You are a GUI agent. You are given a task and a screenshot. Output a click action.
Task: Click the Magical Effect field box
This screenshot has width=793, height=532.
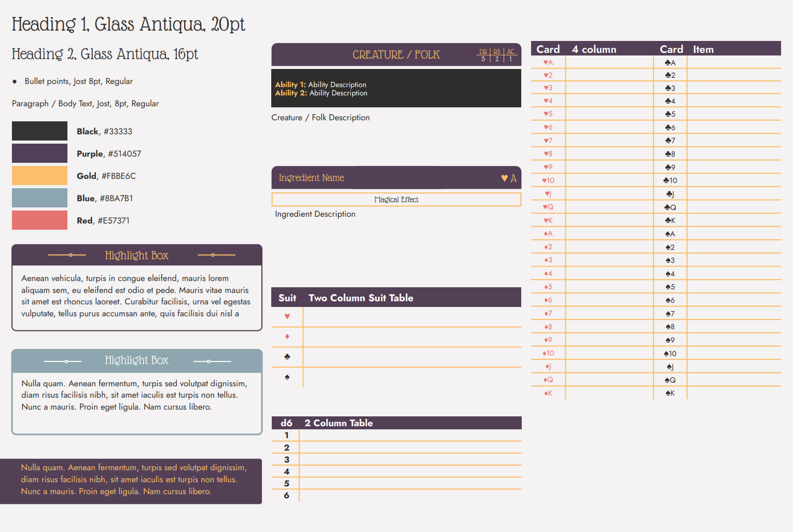click(x=396, y=200)
